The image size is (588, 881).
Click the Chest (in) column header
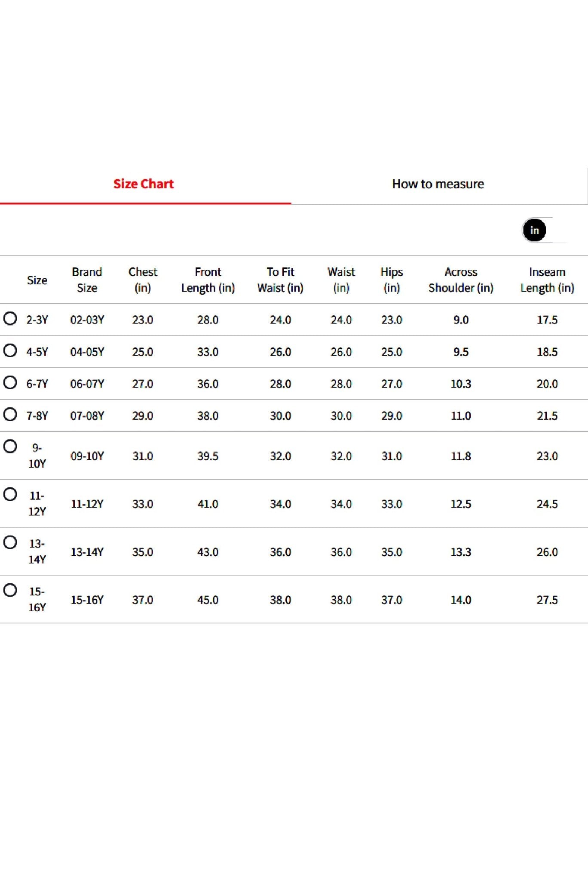click(143, 280)
